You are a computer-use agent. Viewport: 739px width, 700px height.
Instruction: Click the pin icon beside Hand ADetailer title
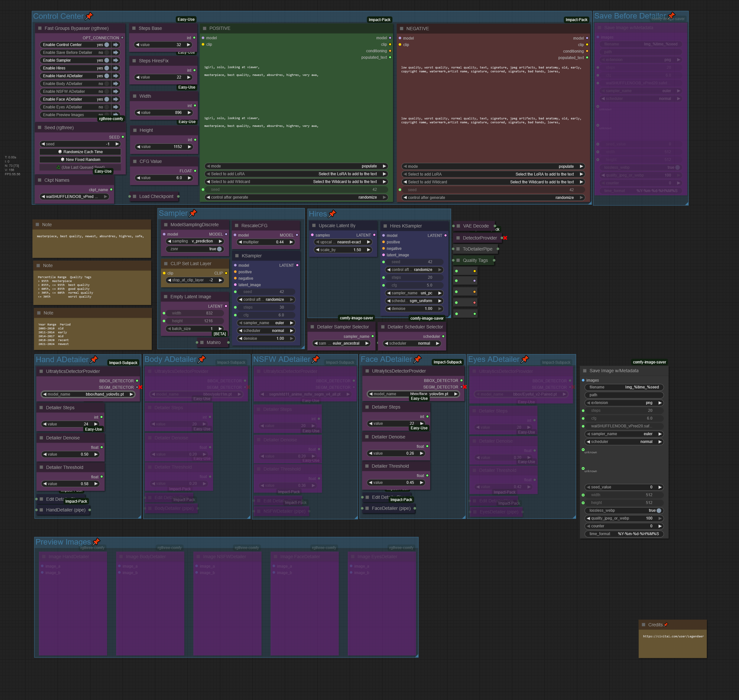[x=94, y=359]
